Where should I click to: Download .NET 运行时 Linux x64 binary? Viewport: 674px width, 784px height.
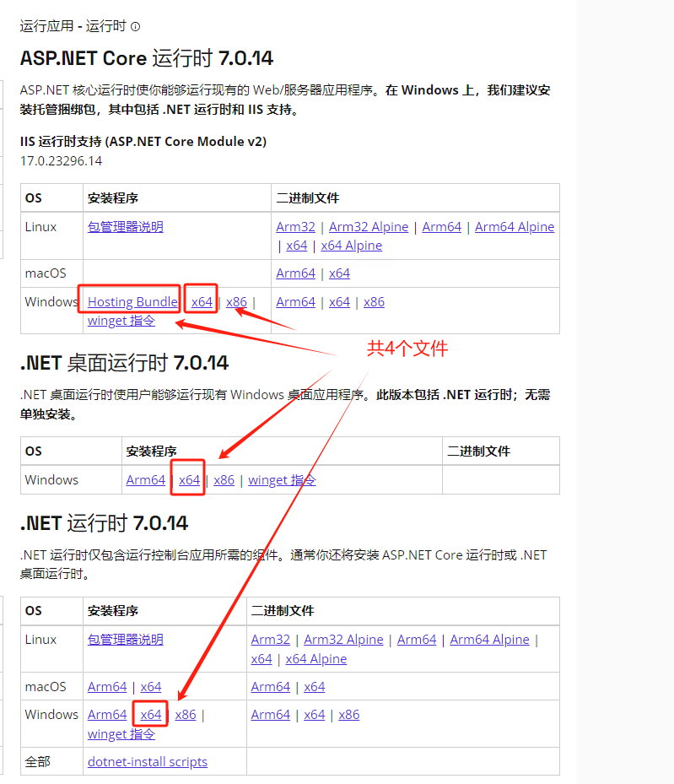coord(262,659)
